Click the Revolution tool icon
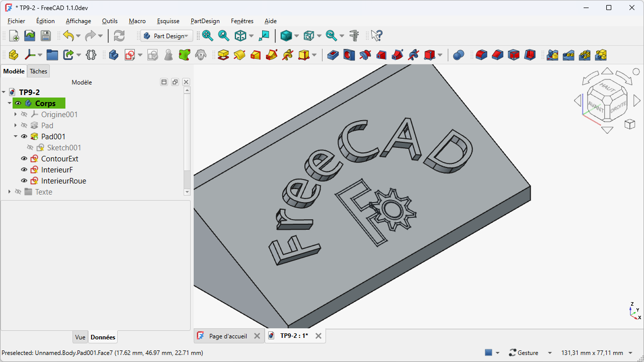644x362 pixels. pyautogui.click(x=239, y=55)
